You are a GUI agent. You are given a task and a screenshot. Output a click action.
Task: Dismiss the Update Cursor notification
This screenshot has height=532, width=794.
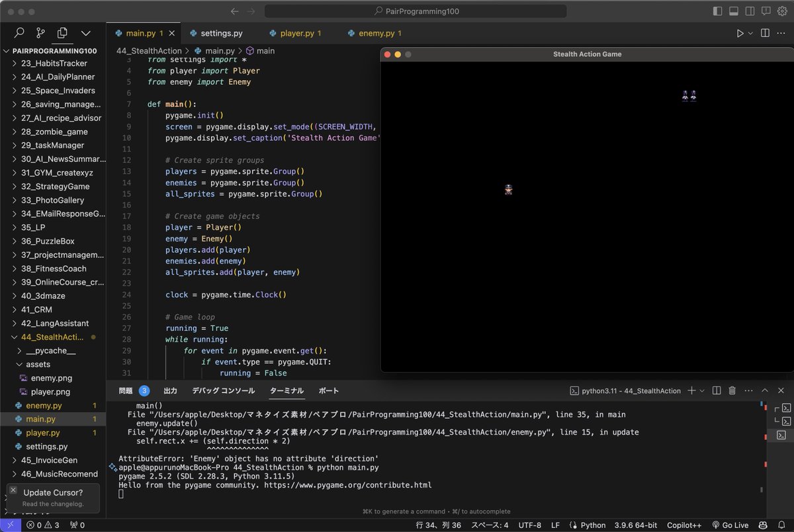13,490
